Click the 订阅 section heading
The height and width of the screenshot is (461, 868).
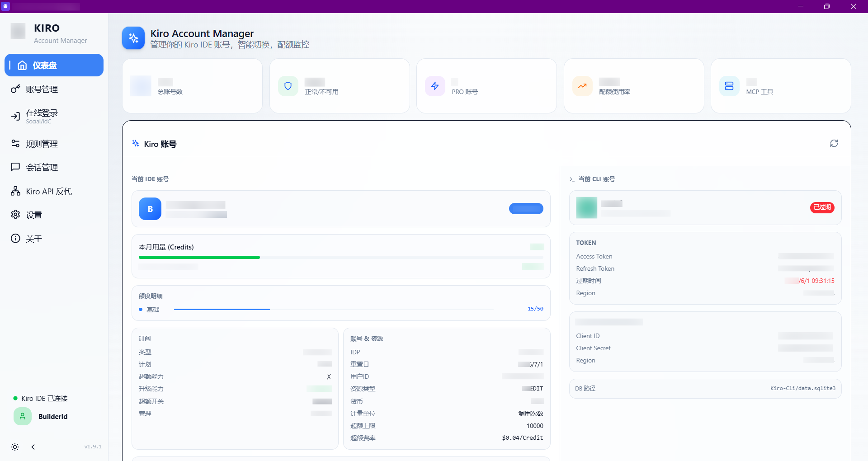click(x=145, y=339)
